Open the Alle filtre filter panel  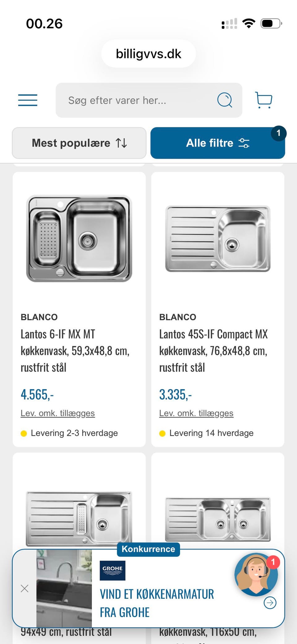coord(217,143)
